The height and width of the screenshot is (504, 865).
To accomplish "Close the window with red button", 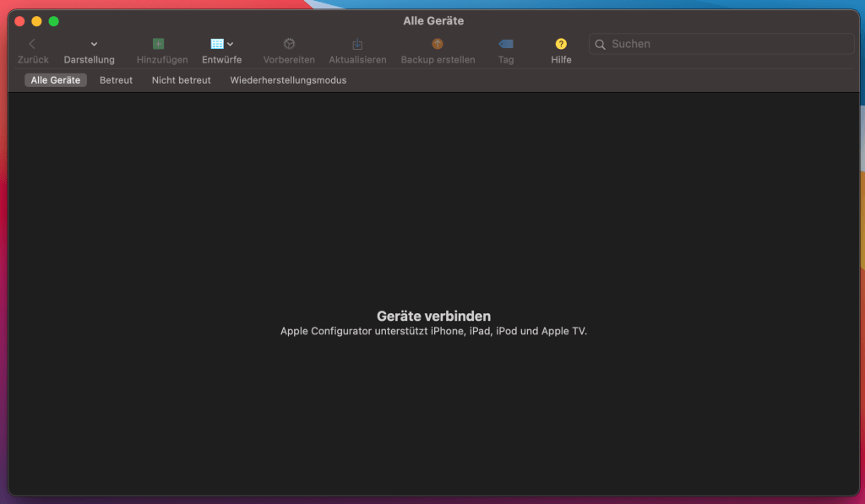I will pyautogui.click(x=20, y=21).
